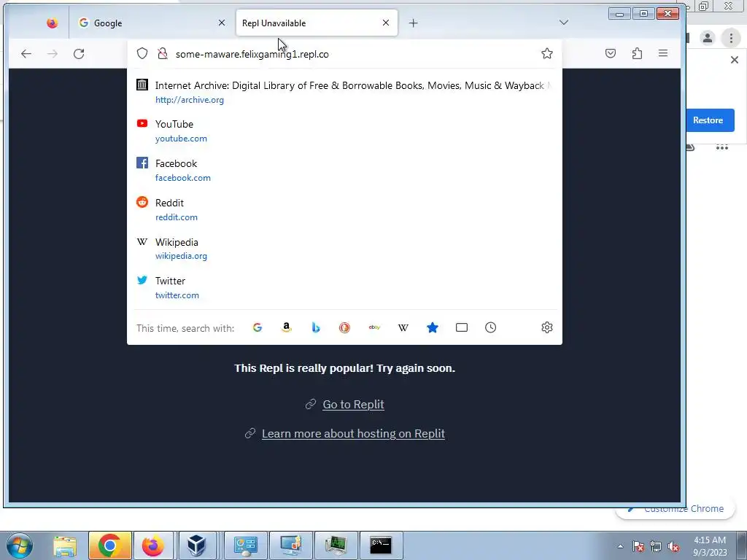Image resolution: width=747 pixels, height=560 pixels.
Task: Open the Extensions puzzle icon
Action: (637, 53)
